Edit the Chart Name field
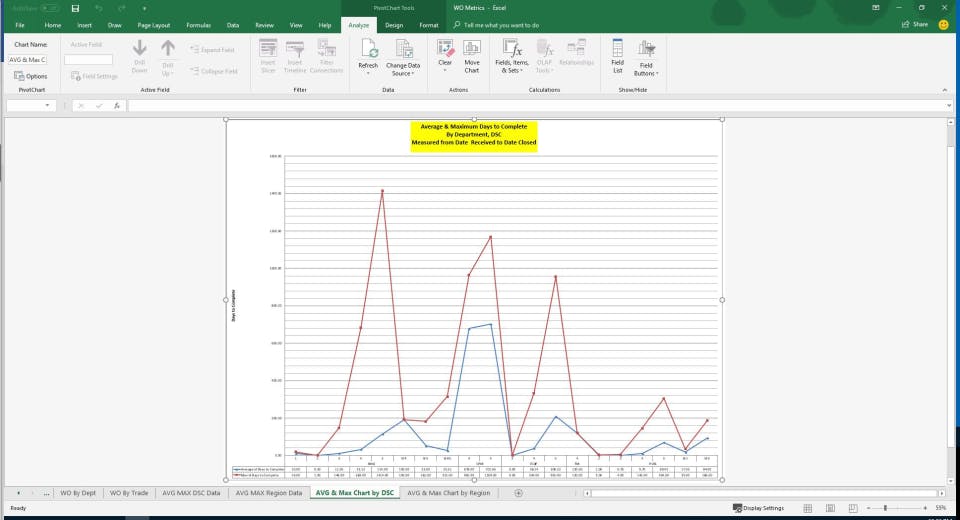The image size is (960, 520). (x=28, y=59)
